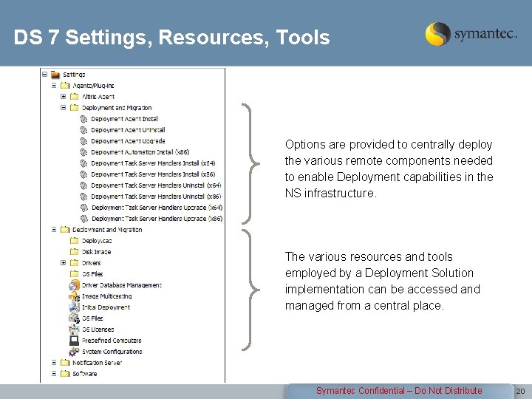The height and width of the screenshot is (399, 532).
Task: Select the Settings root folder
Action: [x=55, y=75]
